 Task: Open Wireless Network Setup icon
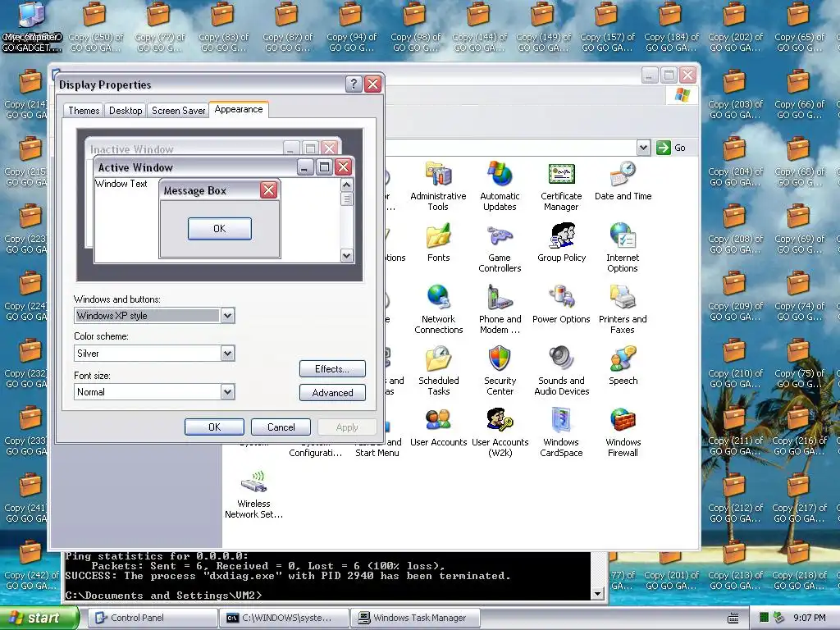click(253, 494)
